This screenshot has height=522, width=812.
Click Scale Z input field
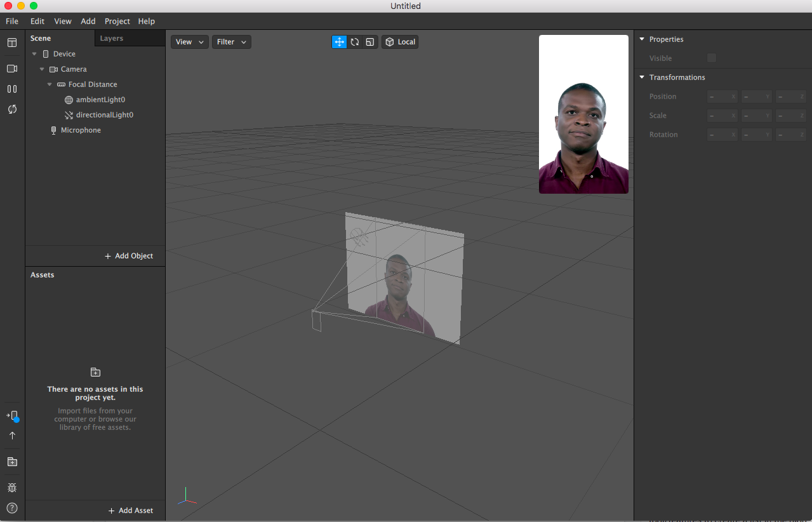[x=791, y=116]
